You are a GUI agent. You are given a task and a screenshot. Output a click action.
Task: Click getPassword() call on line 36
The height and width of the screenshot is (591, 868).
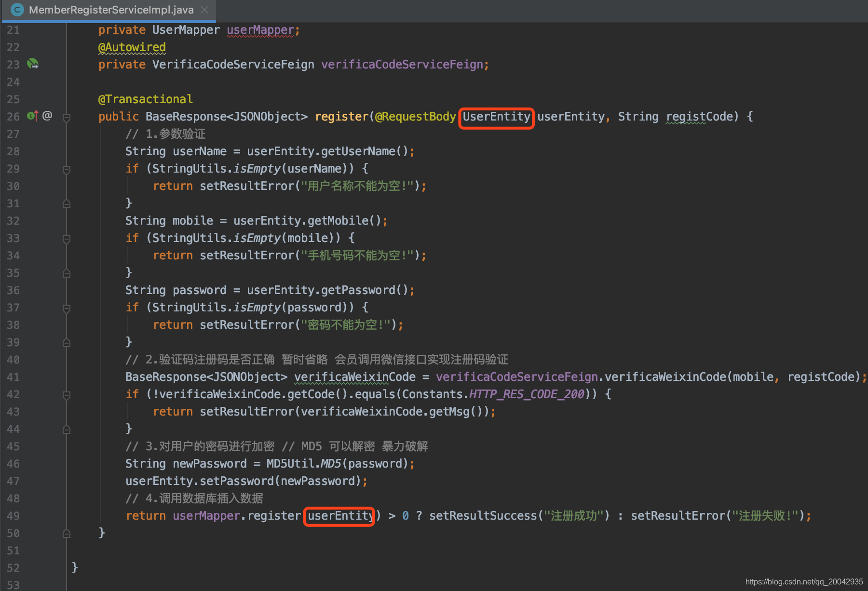tap(365, 290)
